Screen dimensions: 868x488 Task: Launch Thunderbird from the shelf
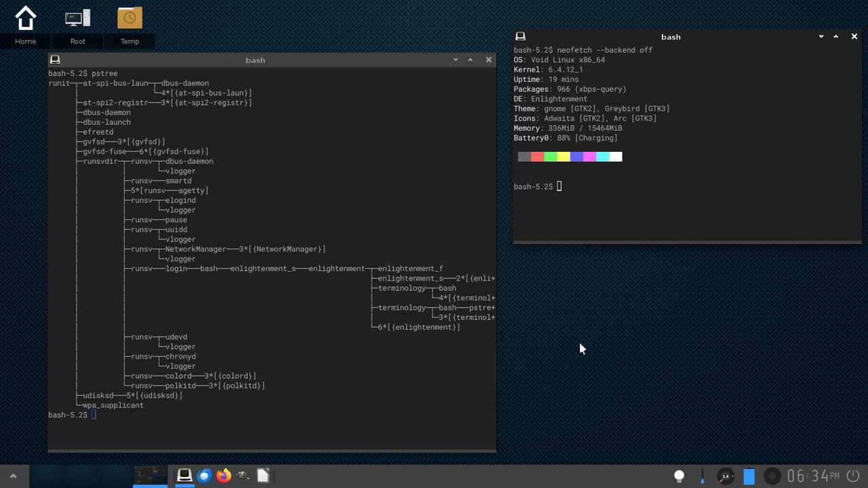(204, 476)
